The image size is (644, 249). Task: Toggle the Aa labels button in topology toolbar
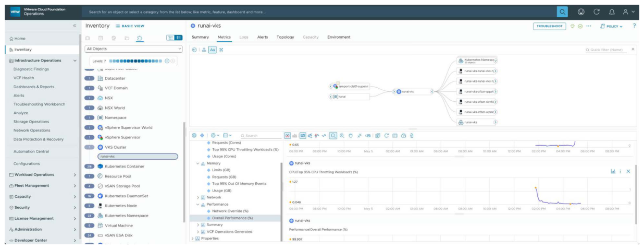213,50
